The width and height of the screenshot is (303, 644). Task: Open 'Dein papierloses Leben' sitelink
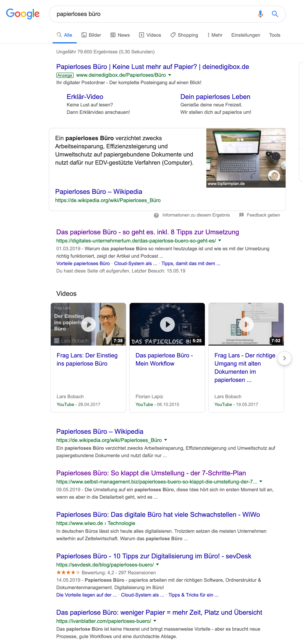[215, 97]
